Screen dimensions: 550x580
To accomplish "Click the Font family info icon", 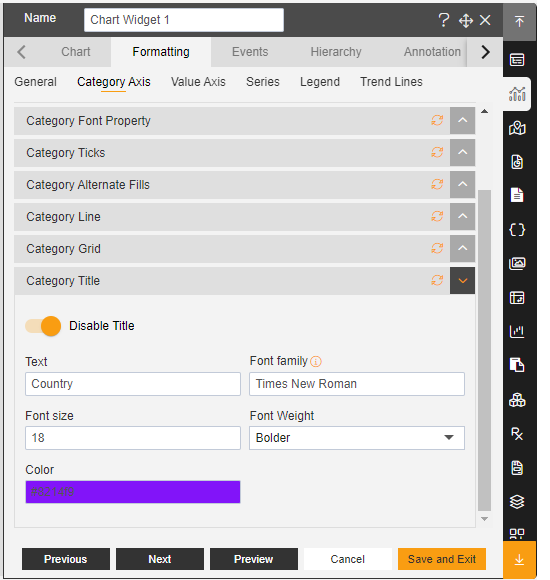I will point(316,361).
